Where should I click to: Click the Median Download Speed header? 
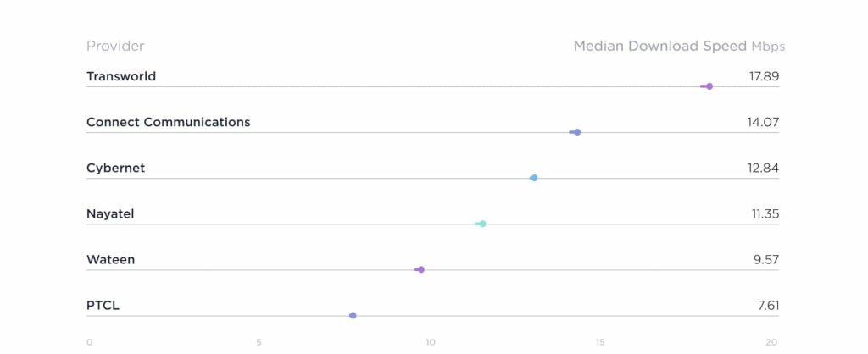pos(660,46)
